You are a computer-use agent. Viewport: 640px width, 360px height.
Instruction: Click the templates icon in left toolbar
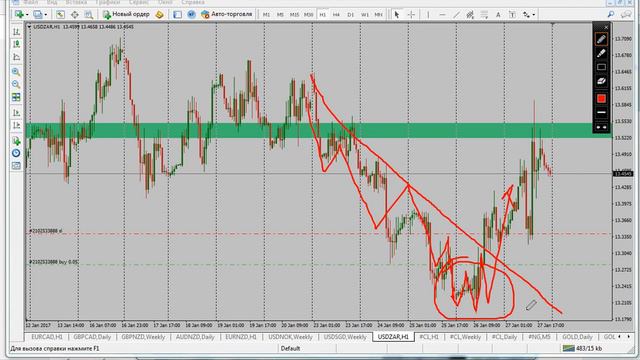click(x=16, y=166)
